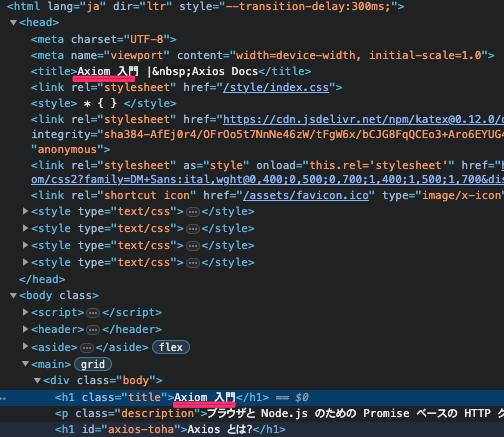Collapse the body element
Viewport: 504px width, 437px height.
click(x=13, y=296)
